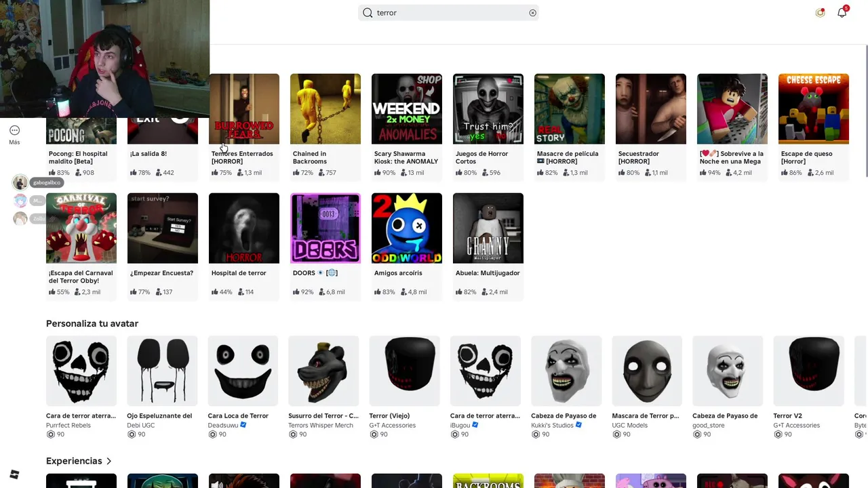Click the Roblox logo icon at bottom left
The height and width of the screenshot is (488, 868).
14,474
